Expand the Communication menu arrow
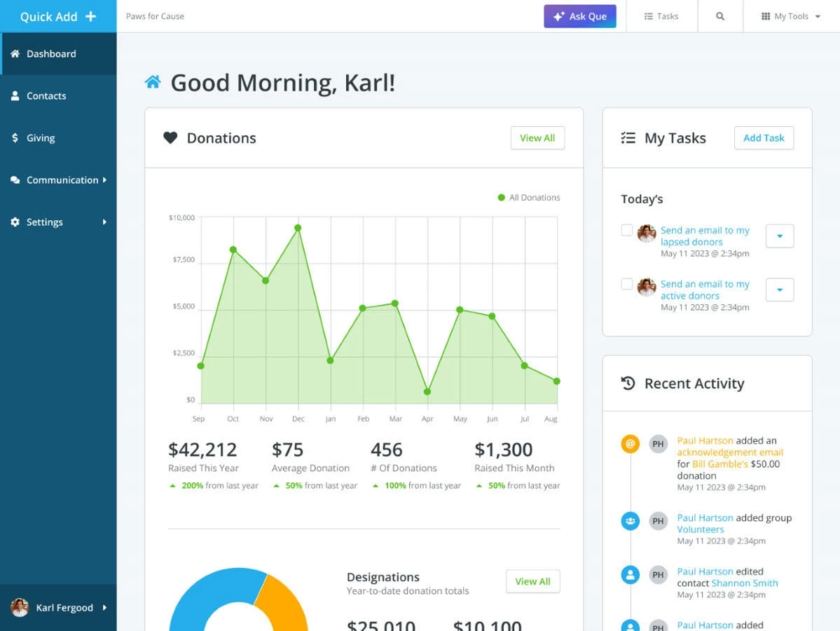Screen dimensions: 840x631 [105, 180]
